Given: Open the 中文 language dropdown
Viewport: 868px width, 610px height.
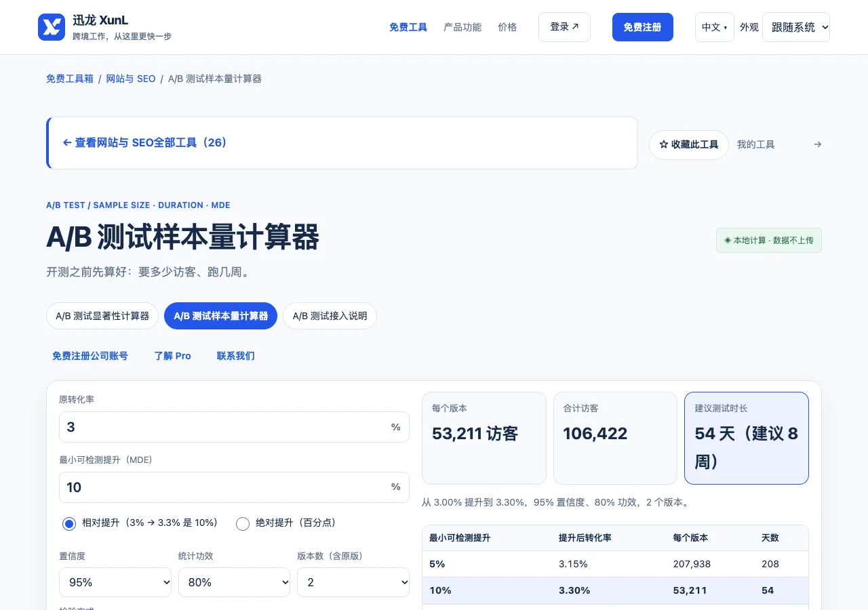Looking at the screenshot, I should pyautogui.click(x=714, y=27).
